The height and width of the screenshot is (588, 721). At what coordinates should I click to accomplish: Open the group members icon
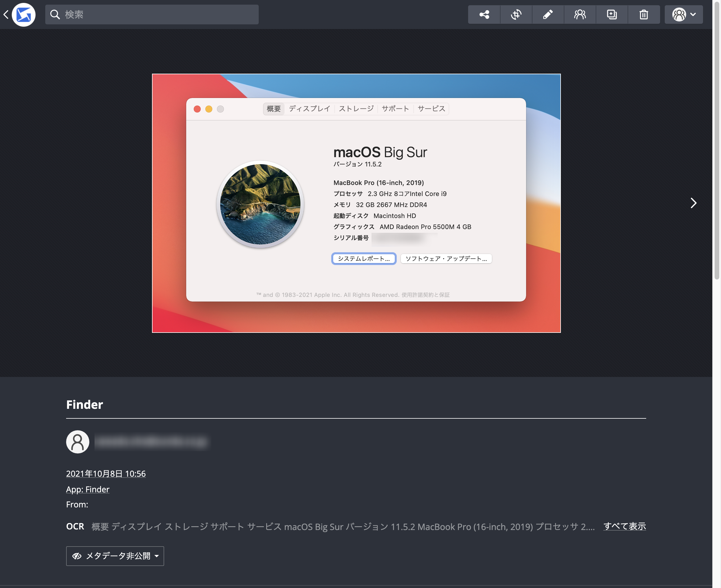(x=579, y=14)
